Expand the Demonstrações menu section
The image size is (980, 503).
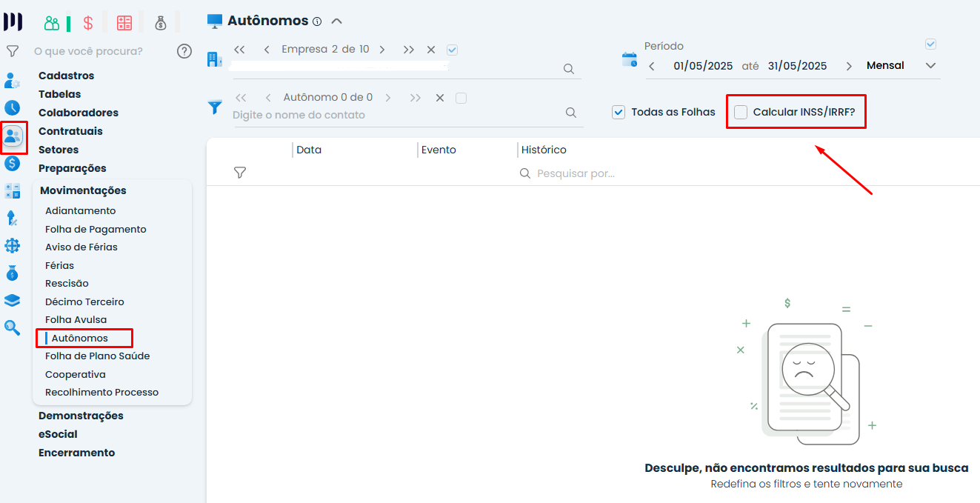[x=81, y=416]
